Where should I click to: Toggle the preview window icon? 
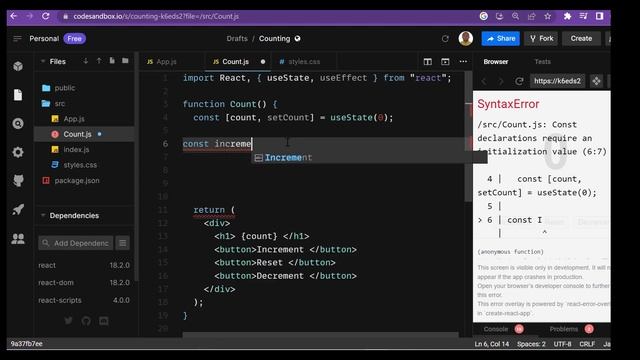(445, 62)
